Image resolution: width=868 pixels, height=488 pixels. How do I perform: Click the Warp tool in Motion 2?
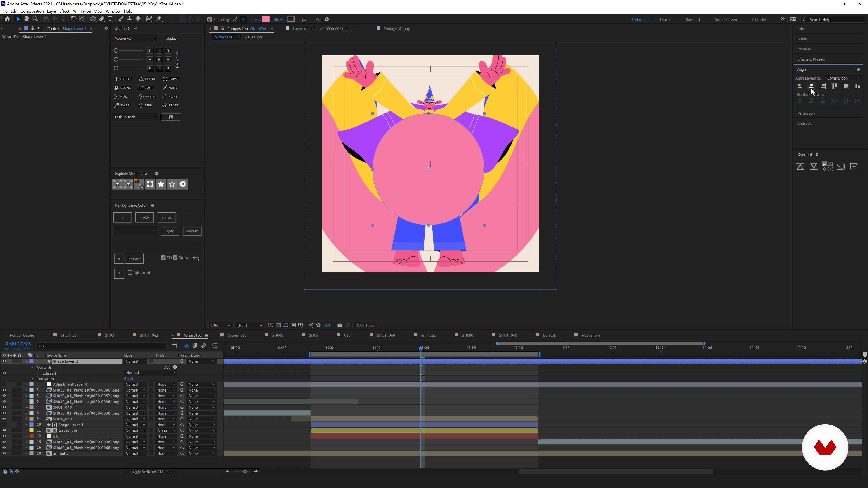click(122, 105)
